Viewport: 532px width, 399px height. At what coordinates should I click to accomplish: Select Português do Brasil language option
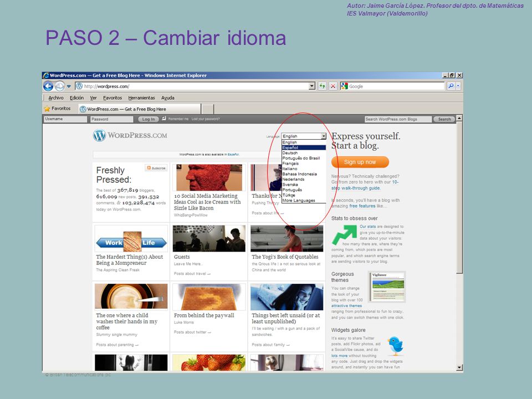pyautogui.click(x=304, y=158)
